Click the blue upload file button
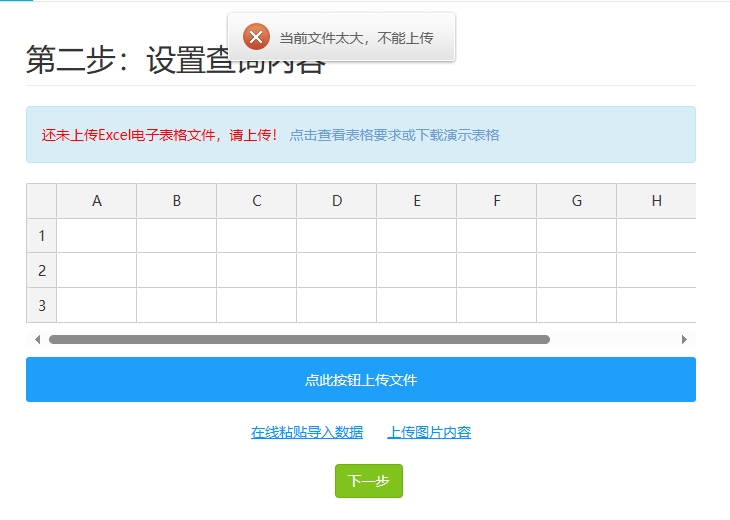 (x=360, y=380)
